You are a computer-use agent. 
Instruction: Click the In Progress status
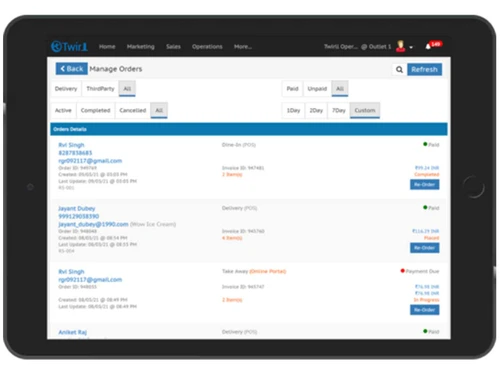[x=426, y=300]
